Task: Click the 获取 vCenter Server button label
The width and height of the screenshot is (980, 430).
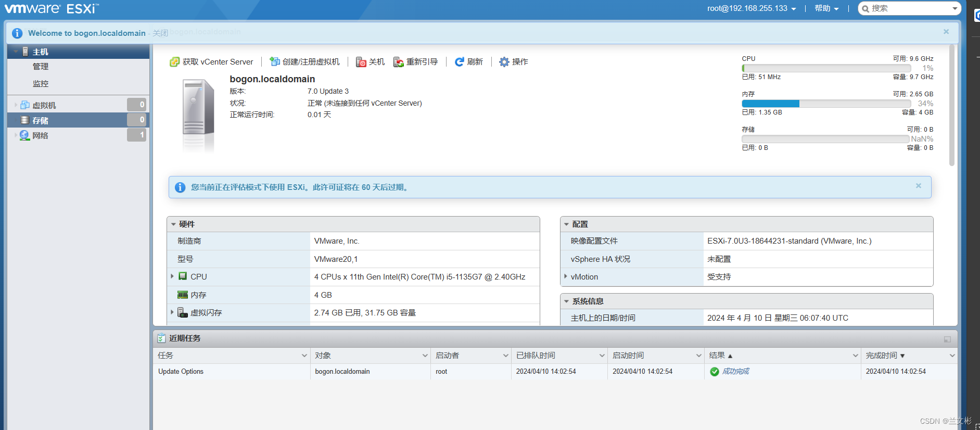Action: 218,62
